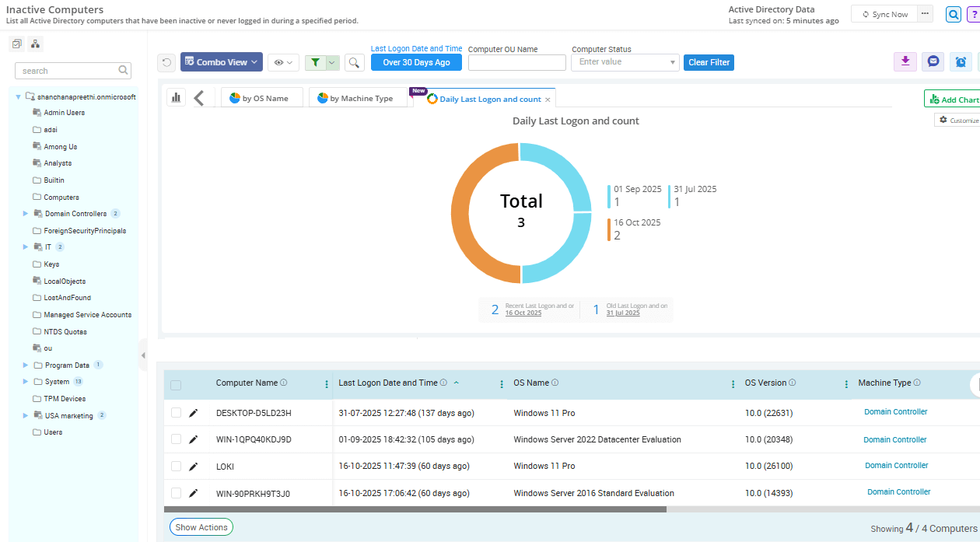The height and width of the screenshot is (542, 980).
Task: Click the magnifier search icon beside filter
Action: pos(354,63)
